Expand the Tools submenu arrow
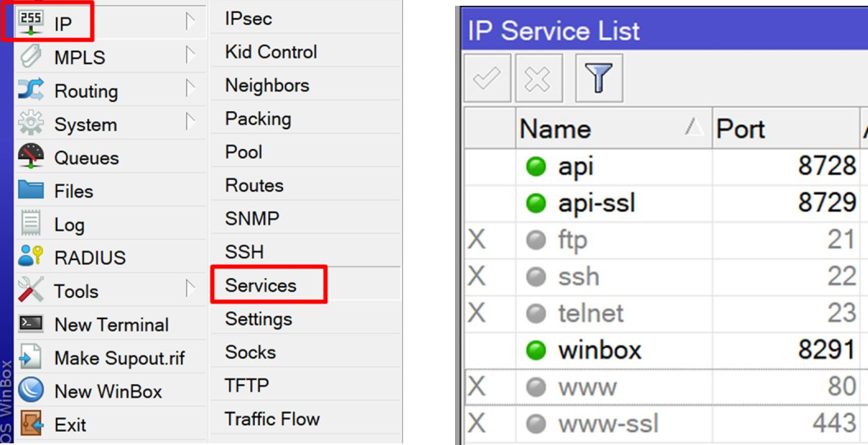 coord(190,290)
